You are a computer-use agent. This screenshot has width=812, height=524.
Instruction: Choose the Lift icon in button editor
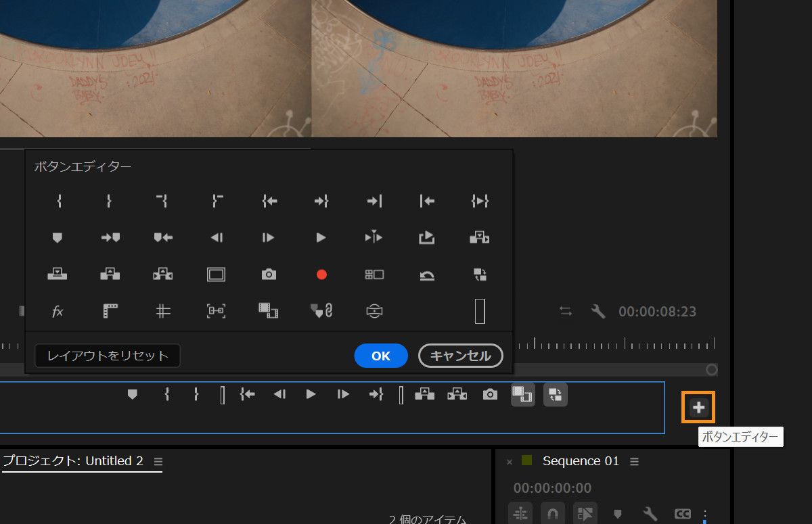click(110, 274)
